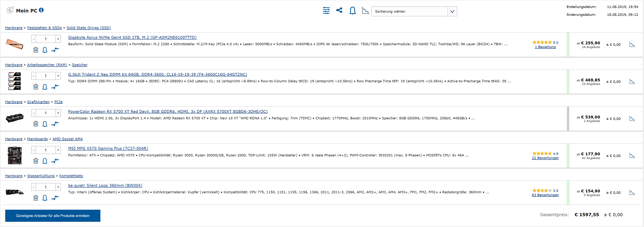Open the filter settings sliders icon

(x=326, y=11)
